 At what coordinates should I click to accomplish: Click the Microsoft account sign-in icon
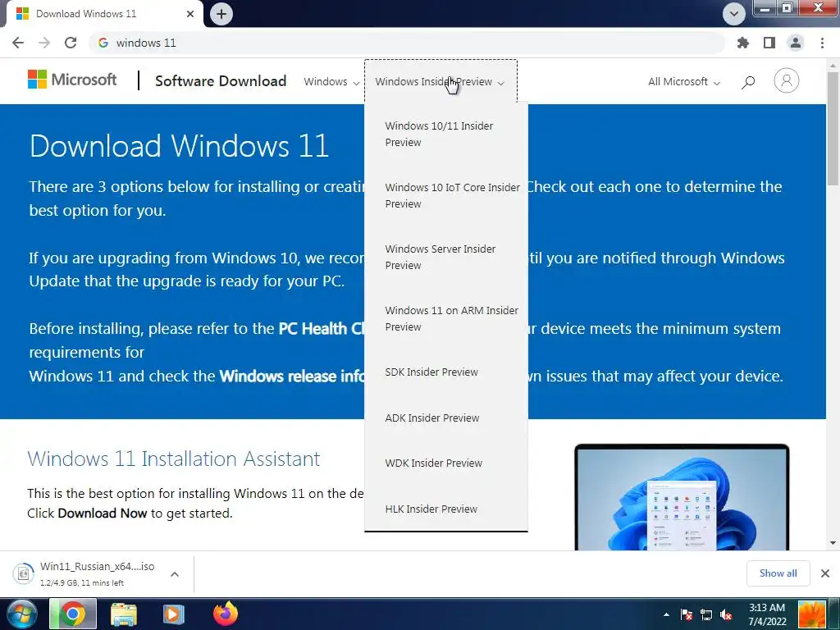(787, 81)
